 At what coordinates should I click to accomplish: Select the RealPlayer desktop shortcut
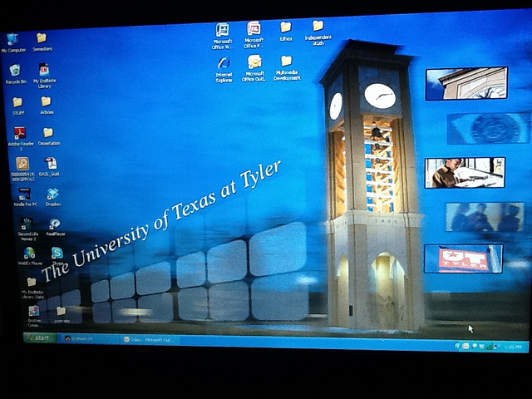point(56,227)
